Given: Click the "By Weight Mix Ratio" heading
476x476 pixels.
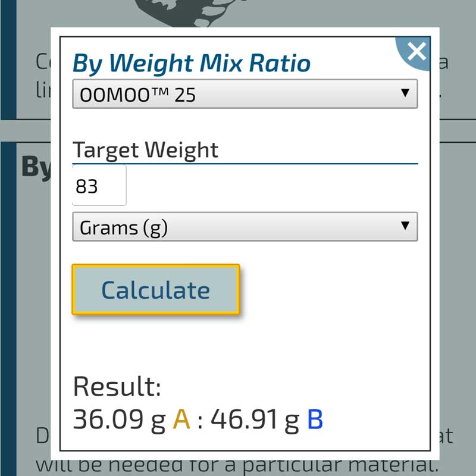Looking at the screenshot, I should click(191, 64).
